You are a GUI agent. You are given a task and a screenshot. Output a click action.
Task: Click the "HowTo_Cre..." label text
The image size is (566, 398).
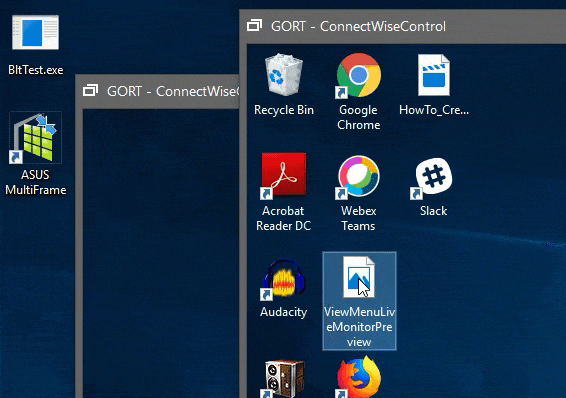434,110
